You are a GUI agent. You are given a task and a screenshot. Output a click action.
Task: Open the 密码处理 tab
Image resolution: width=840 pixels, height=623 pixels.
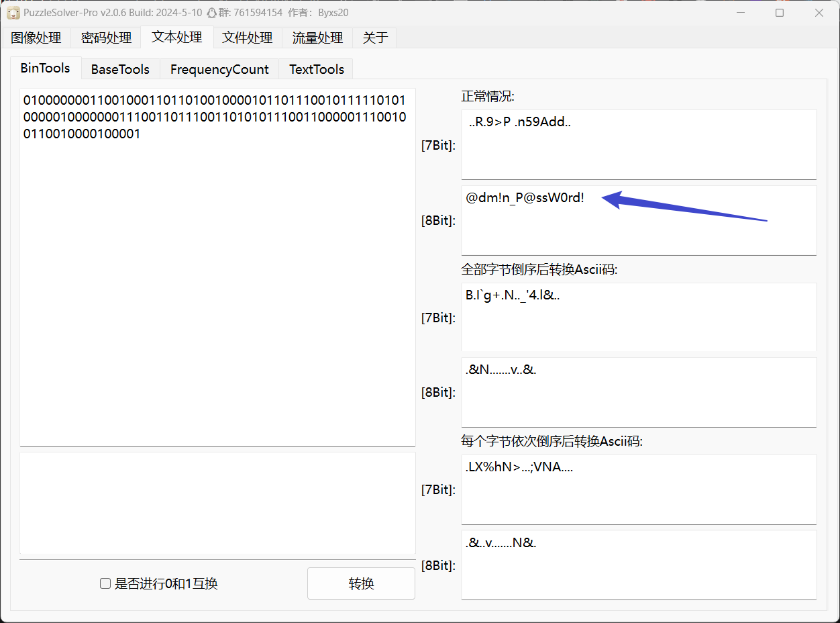pyautogui.click(x=106, y=38)
